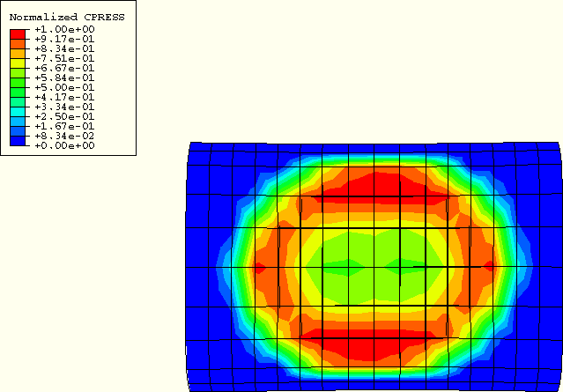Pick the yellow legend color swatch

click(x=18, y=63)
